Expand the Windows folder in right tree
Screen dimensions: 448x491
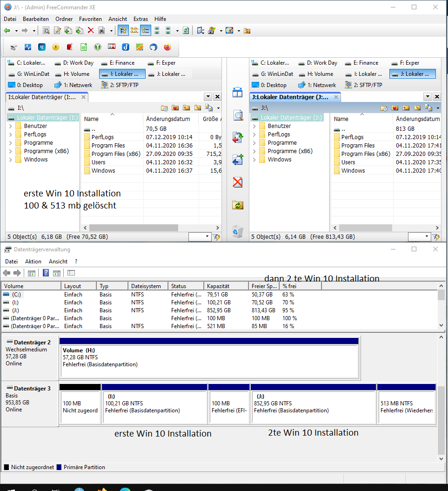click(254, 160)
